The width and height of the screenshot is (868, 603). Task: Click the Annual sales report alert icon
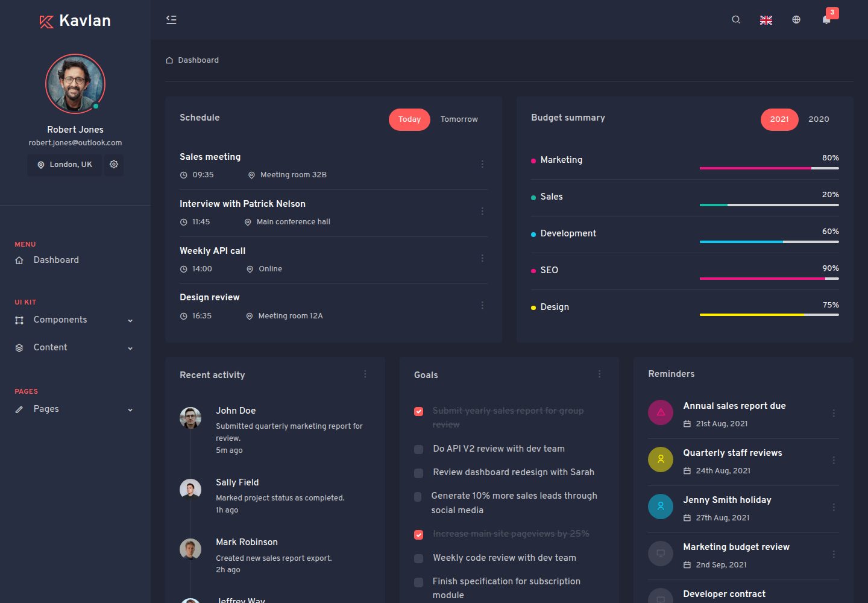click(661, 412)
